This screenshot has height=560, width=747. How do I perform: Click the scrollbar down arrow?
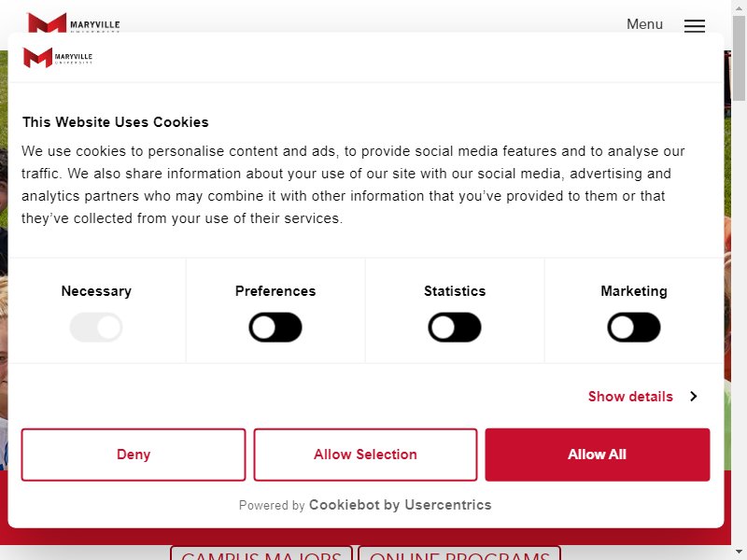coord(739,553)
